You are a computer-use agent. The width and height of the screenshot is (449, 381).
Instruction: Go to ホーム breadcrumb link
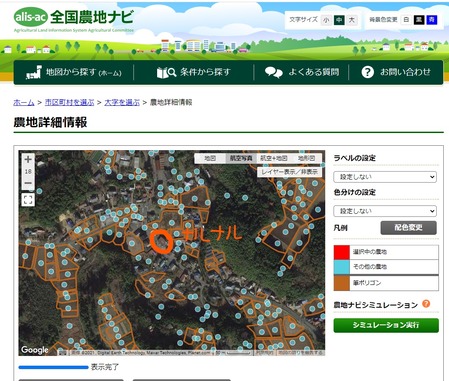click(24, 102)
